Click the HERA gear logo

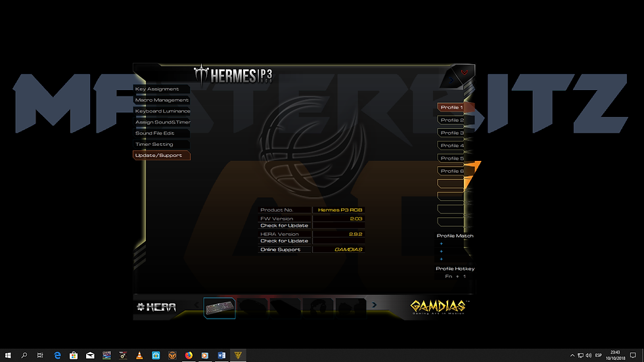156,307
